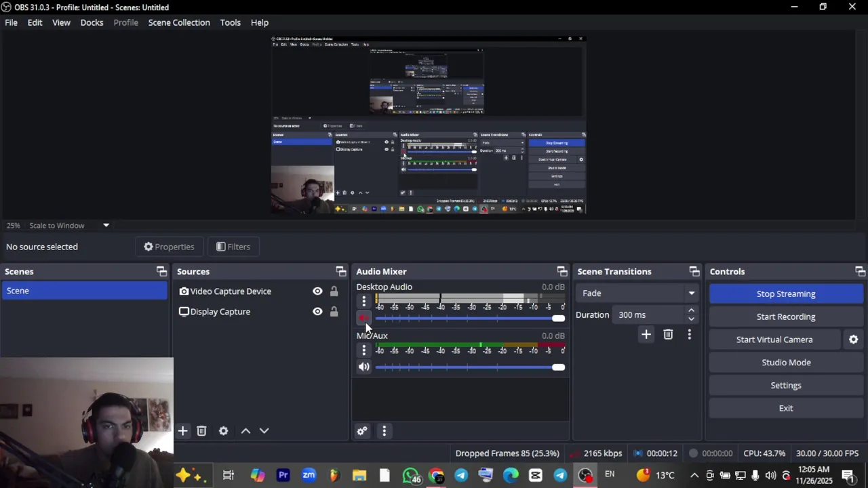868x488 pixels.
Task: Undock the Controls panel
Action: [x=860, y=272]
